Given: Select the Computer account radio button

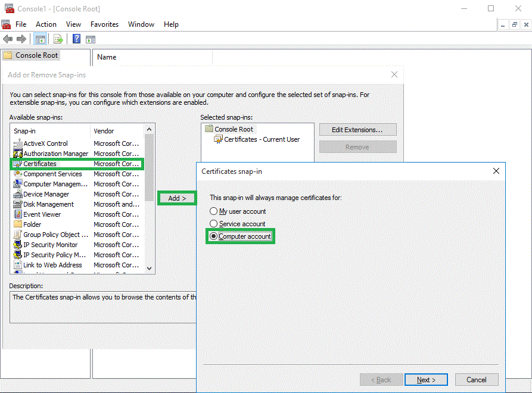Looking at the screenshot, I should 214,236.
